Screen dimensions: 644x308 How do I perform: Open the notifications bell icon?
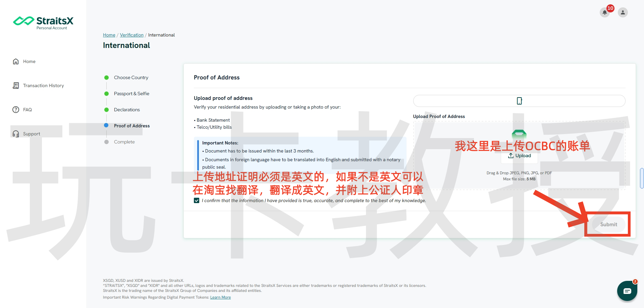coord(604,12)
